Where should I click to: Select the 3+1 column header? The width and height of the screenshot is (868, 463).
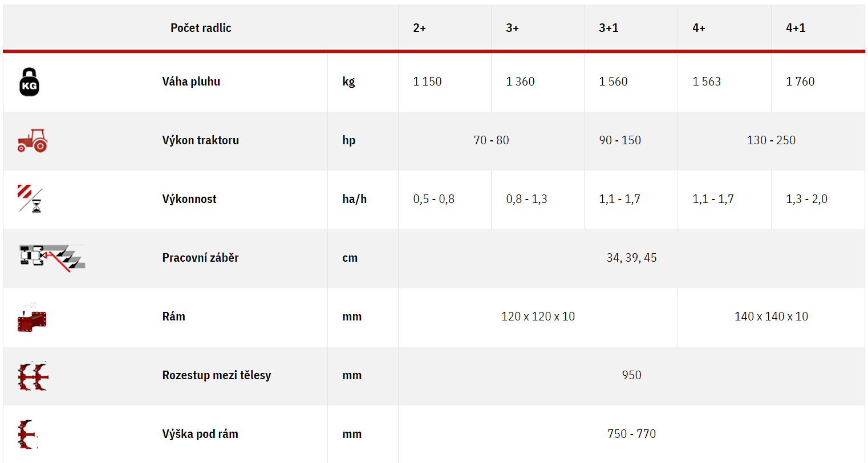609,28
